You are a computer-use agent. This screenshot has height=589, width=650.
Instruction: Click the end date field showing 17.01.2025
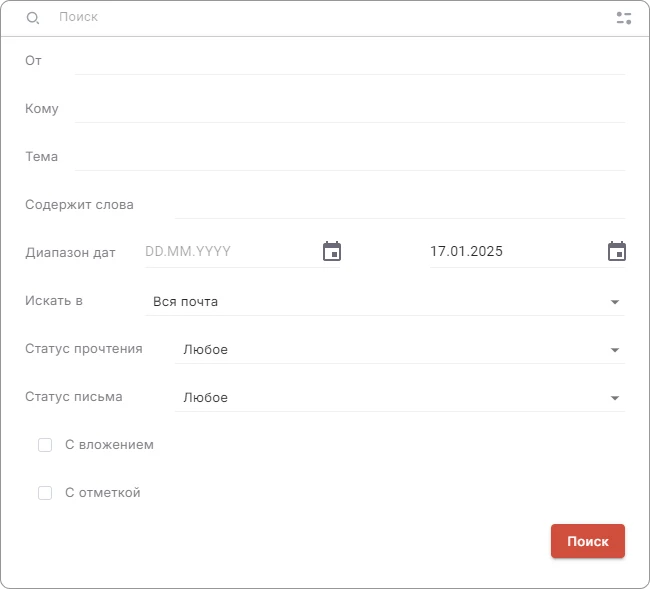510,252
